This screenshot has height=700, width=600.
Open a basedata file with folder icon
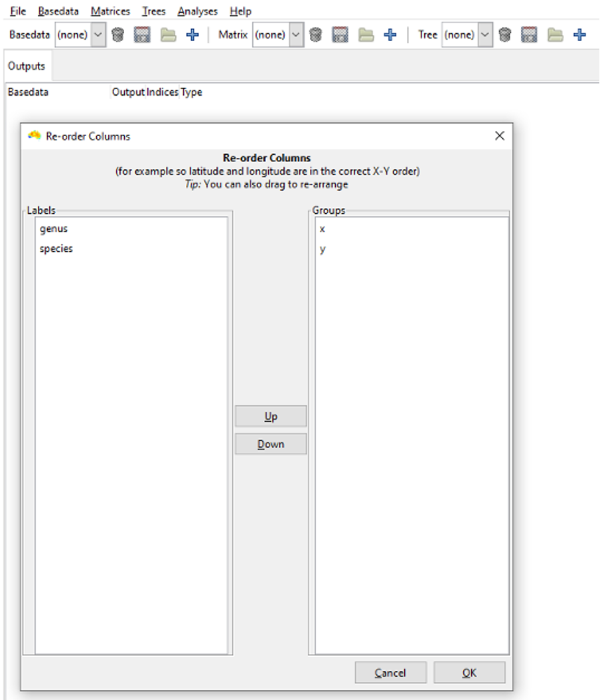168,35
